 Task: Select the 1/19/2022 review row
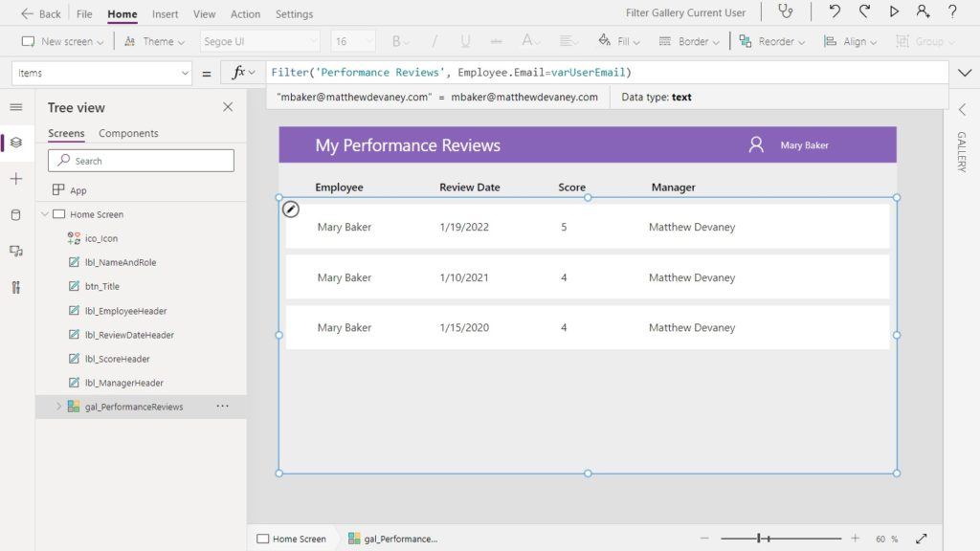click(x=588, y=227)
